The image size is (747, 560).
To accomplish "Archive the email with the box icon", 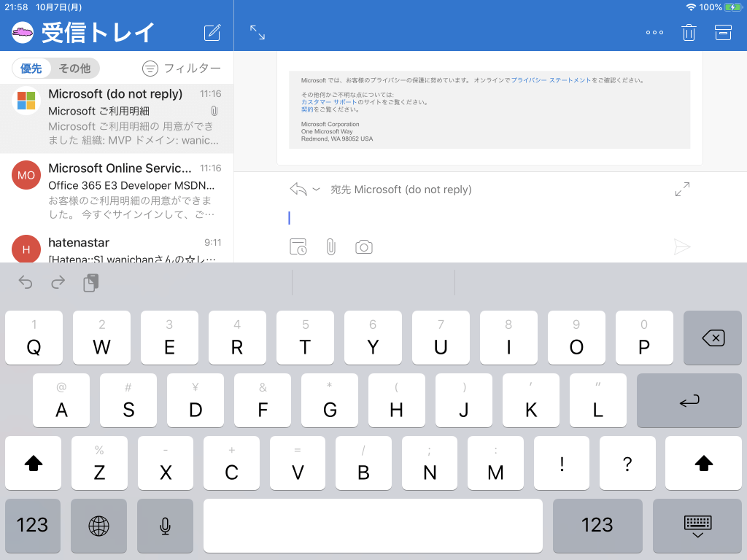I will [723, 32].
